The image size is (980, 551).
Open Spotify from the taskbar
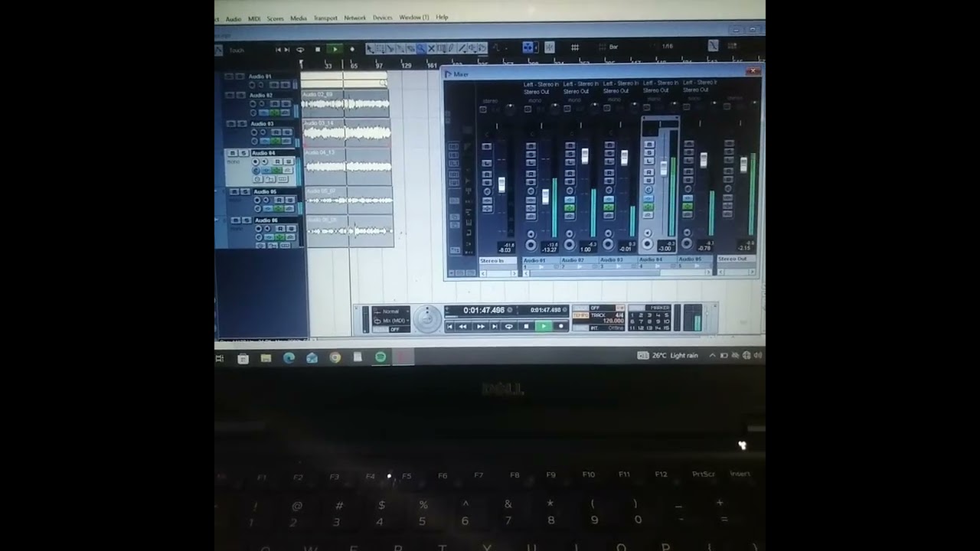(381, 357)
